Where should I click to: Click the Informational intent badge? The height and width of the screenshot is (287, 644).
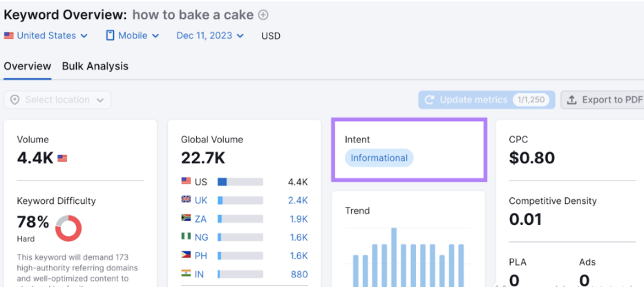[x=379, y=158]
